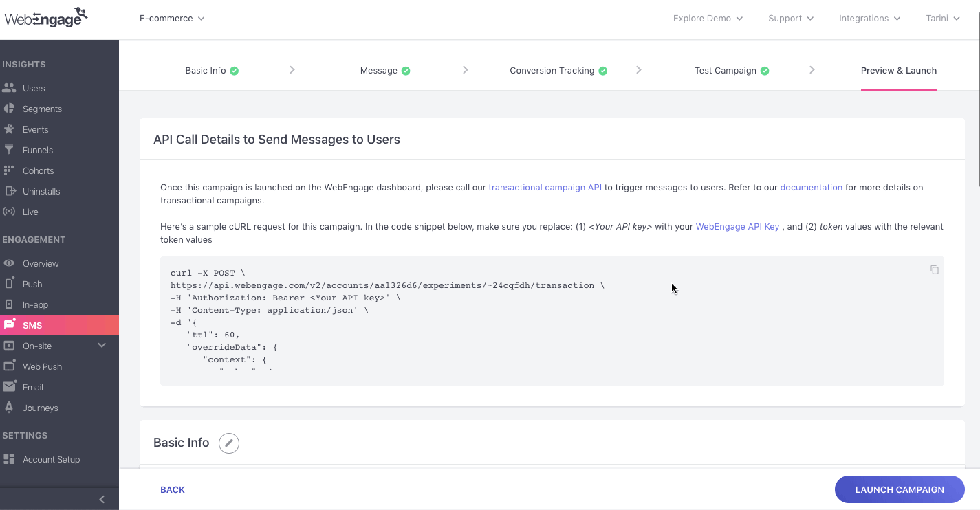
Task: Click the Users sidebar label
Action: [x=34, y=88]
